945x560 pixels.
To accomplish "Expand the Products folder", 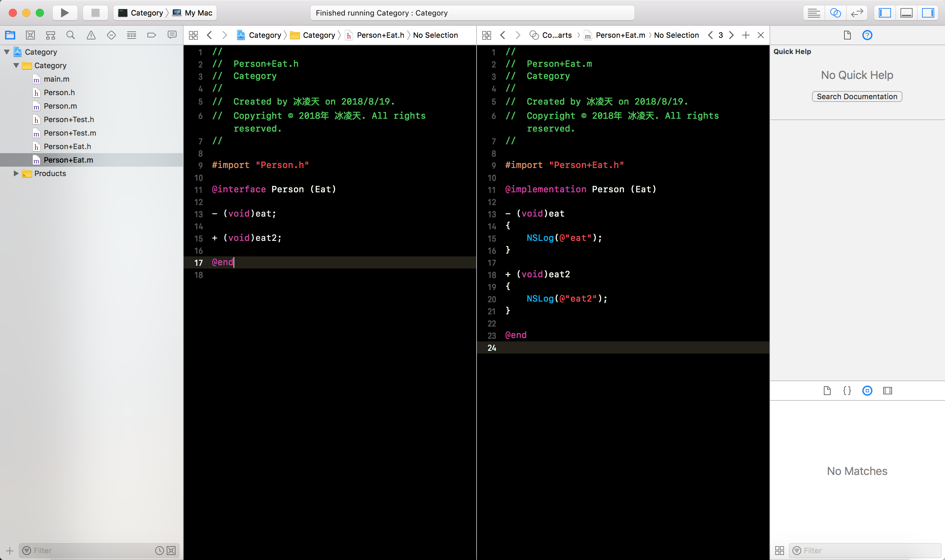I will [x=16, y=174].
